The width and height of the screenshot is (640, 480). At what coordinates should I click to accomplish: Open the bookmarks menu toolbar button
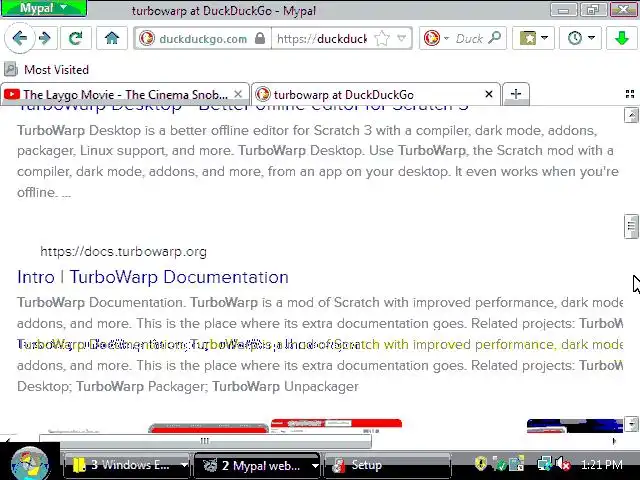[x=528, y=38]
